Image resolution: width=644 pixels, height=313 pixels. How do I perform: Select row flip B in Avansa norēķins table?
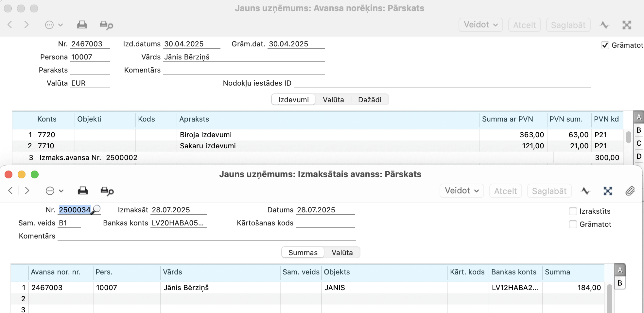click(x=638, y=130)
